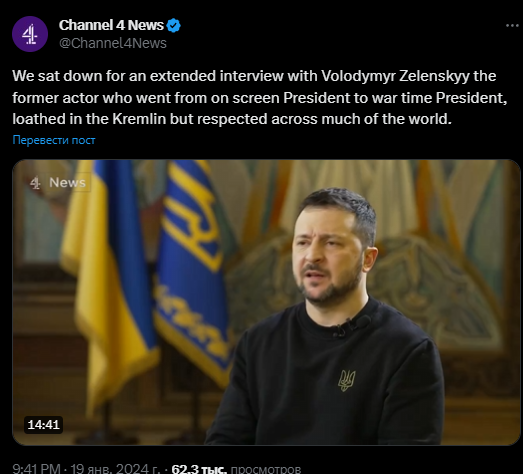
Task: Open the three-dot more options menu
Action: [x=512, y=25]
